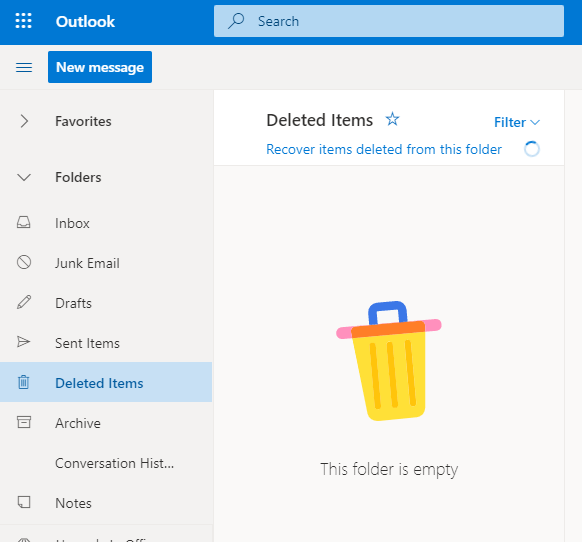Open the Filter dropdown
This screenshot has height=542, width=582.
pyautogui.click(x=516, y=122)
